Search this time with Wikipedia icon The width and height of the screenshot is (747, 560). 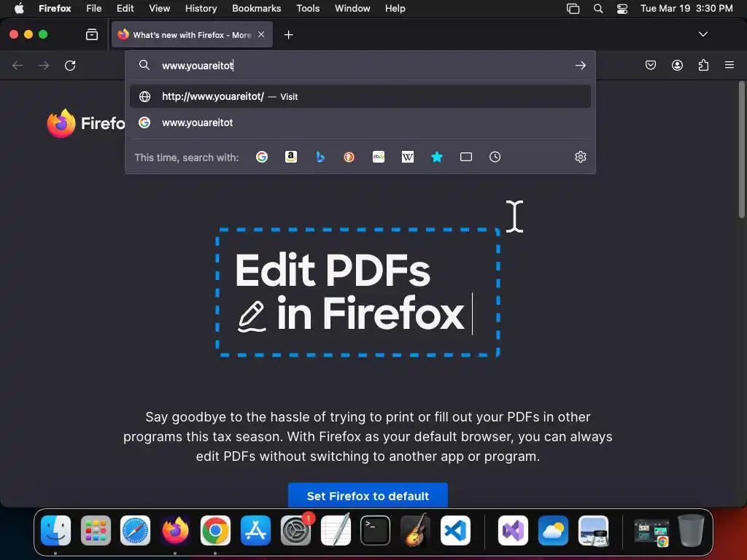point(408,157)
